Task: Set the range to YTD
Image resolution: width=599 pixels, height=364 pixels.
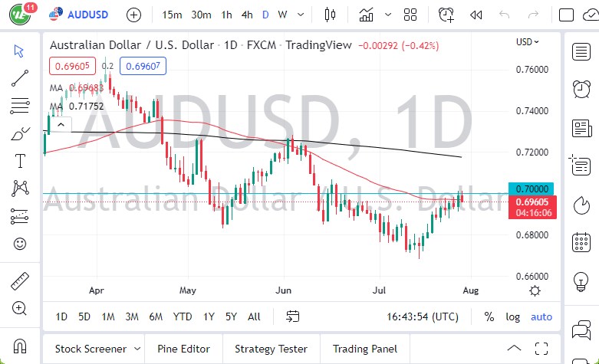Action: (x=183, y=316)
